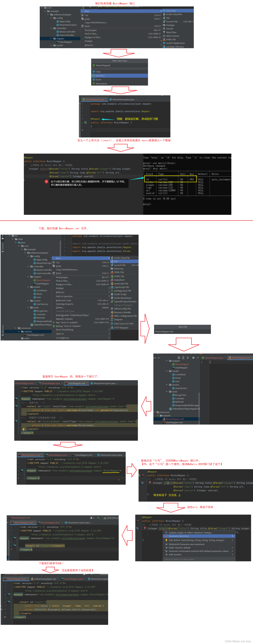253x644 pixels.
Task: Click the yellow bulb in UserMapper.xml editor gutter
Action: pos(24,429)
